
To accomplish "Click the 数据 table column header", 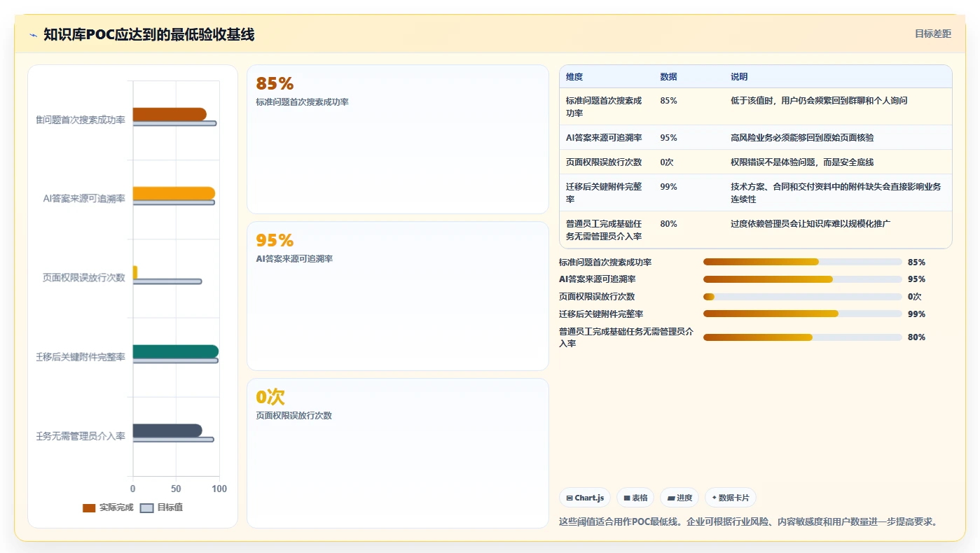I will [668, 77].
